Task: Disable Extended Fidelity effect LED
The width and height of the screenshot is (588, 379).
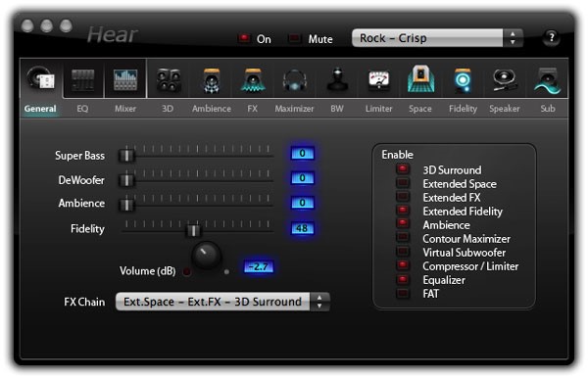Action: [403, 210]
